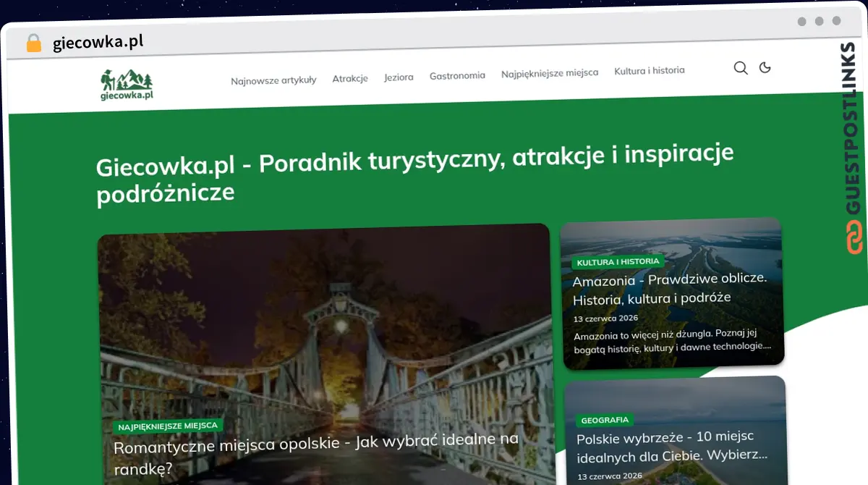Click Amazonia article date 13 czerwca 2026
Screen dimensions: 868x485
coord(606,318)
